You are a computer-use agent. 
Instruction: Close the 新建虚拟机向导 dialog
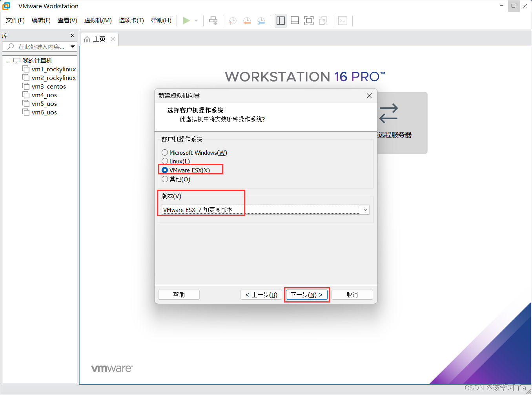click(x=369, y=96)
